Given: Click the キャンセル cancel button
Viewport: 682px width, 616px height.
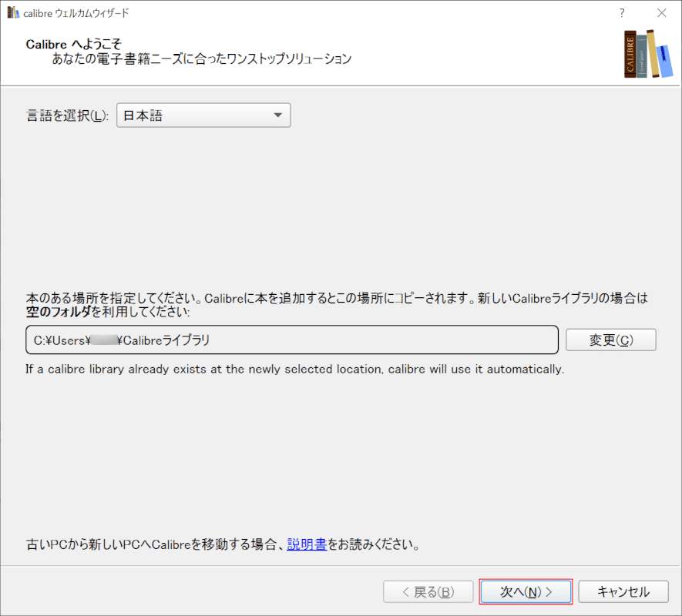Looking at the screenshot, I should 623,591.
